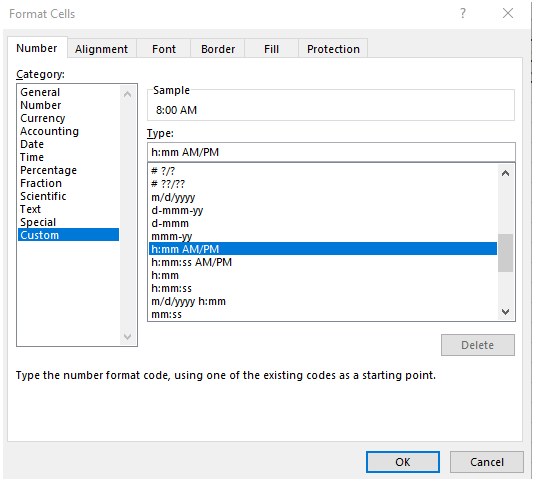Click the Type format code field
This screenshot has height=484, width=539.
(x=331, y=152)
